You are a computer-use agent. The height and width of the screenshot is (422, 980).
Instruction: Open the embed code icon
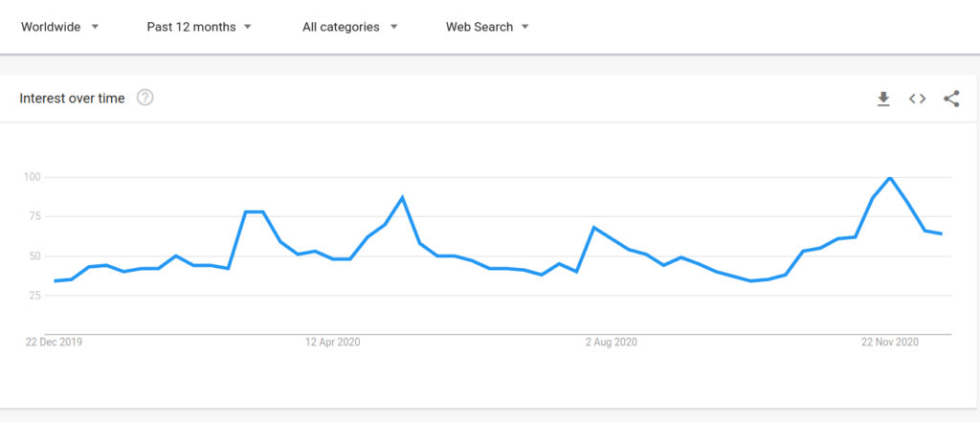click(917, 99)
